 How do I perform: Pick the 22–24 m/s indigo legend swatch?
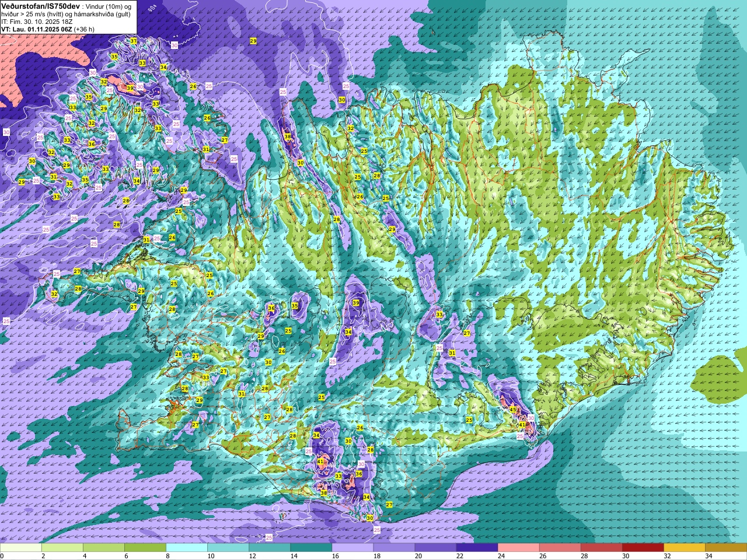click(x=477, y=548)
